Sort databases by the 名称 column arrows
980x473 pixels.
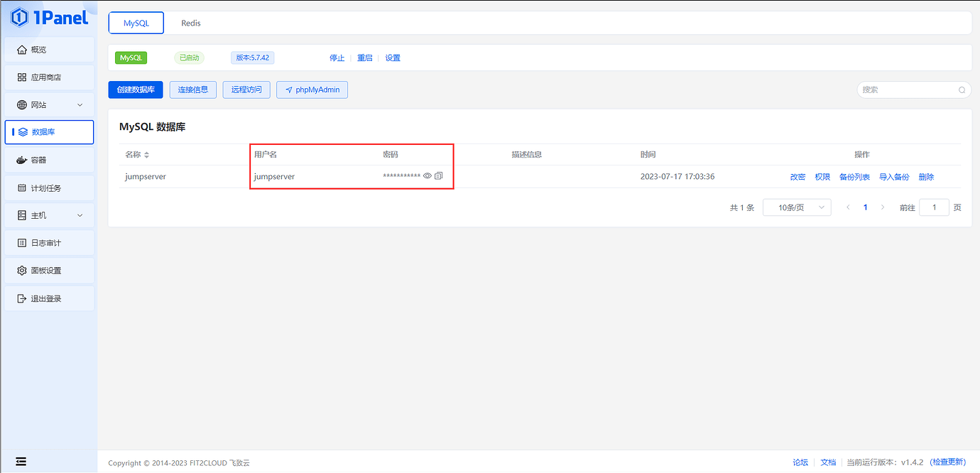(x=147, y=155)
